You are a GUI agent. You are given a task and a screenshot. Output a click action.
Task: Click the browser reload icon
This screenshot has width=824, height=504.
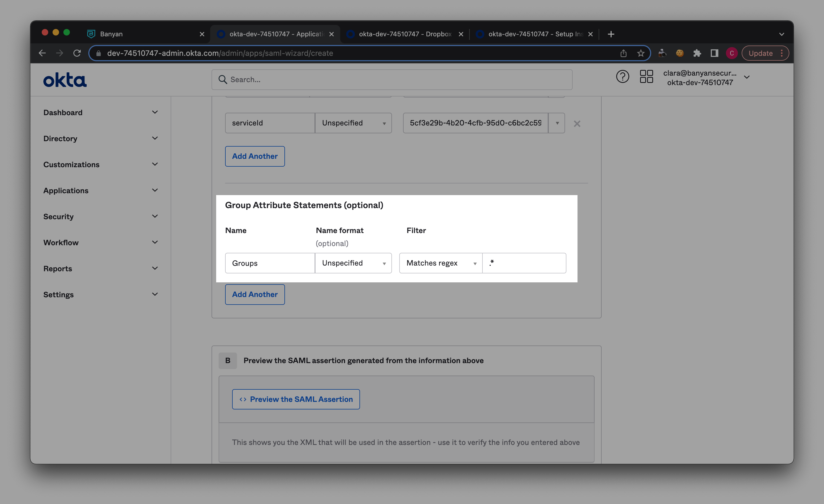77,53
